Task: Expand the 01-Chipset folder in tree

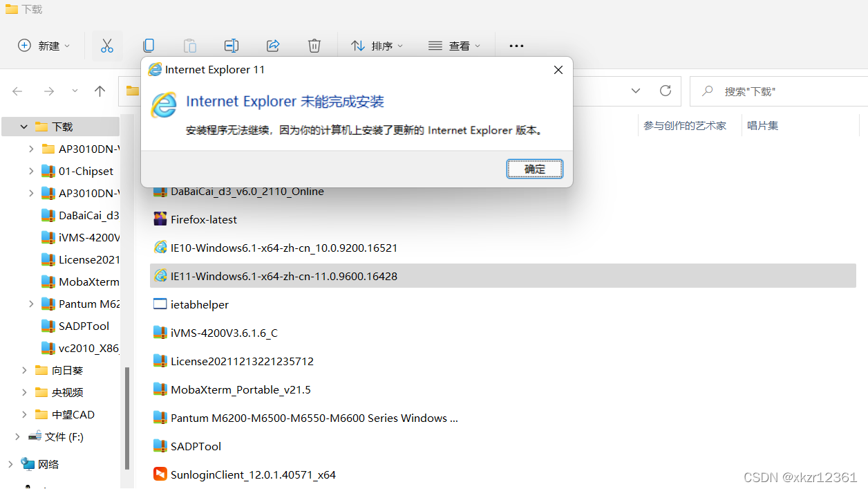Action: click(x=31, y=171)
